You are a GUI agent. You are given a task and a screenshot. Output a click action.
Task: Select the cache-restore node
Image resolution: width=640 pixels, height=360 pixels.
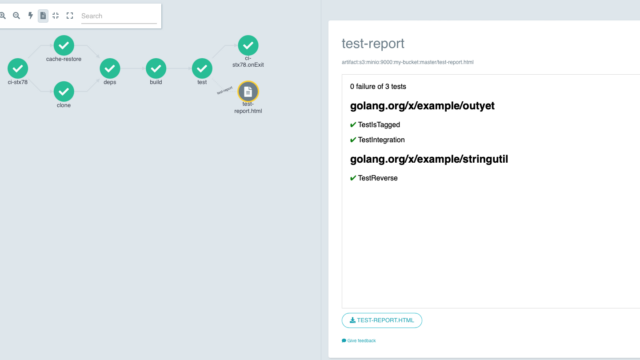point(64,45)
